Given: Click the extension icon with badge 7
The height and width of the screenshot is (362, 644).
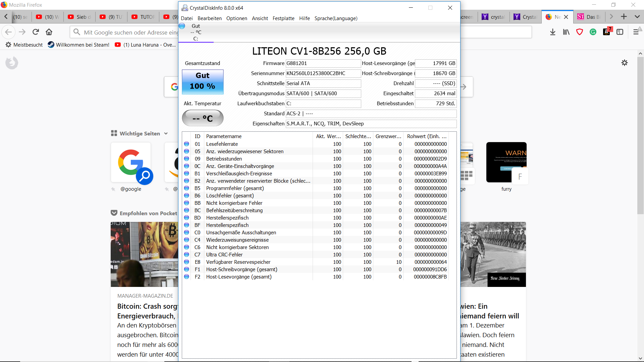Looking at the screenshot, I should [607, 32].
